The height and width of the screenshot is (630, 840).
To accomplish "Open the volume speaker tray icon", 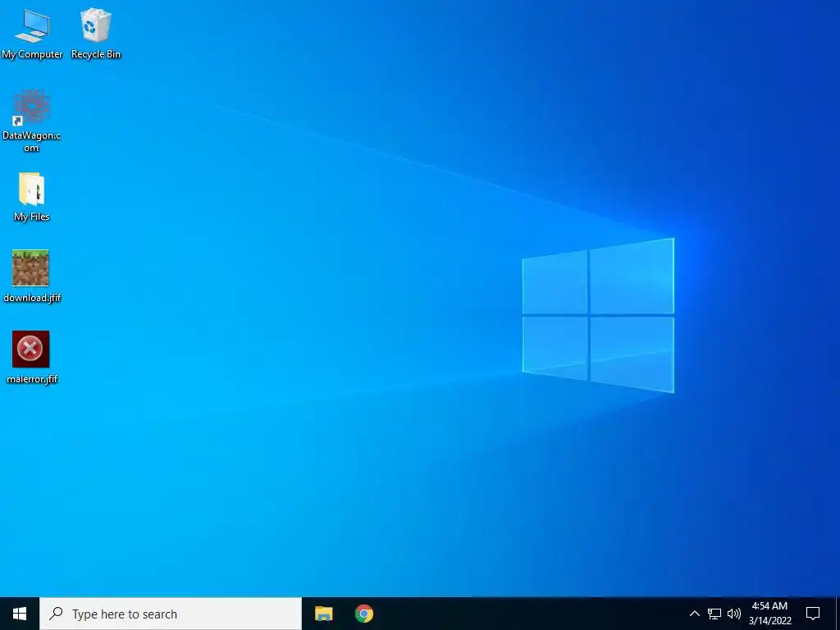I will [734, 614].
